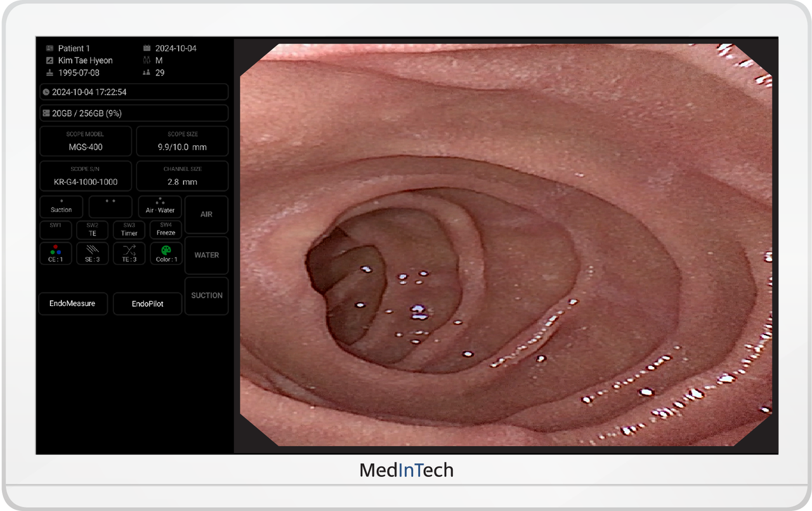Click the scope serial KR-G4-1000-1000
This screenshot has height=511, width=812.
[86, 182]
